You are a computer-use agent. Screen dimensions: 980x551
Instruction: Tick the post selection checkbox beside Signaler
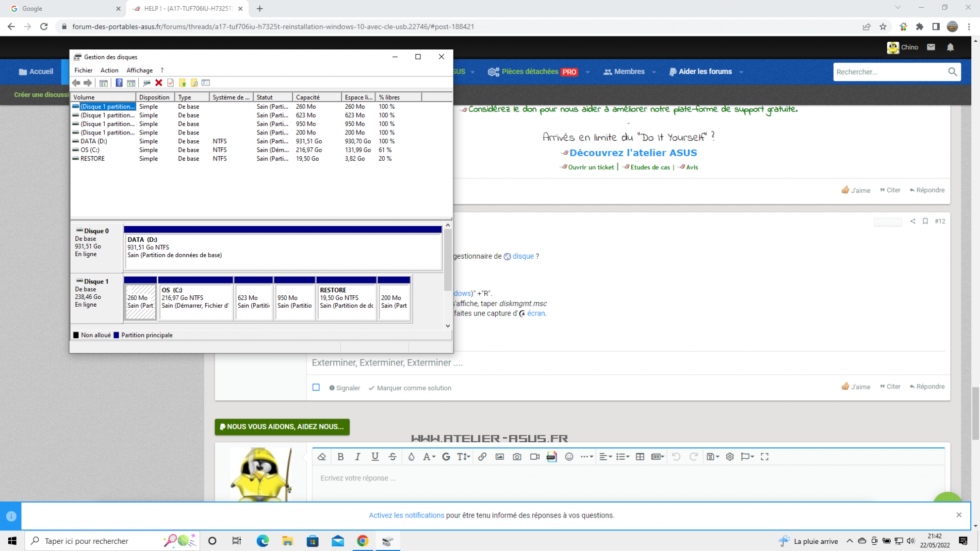click(x=316, y=388)
